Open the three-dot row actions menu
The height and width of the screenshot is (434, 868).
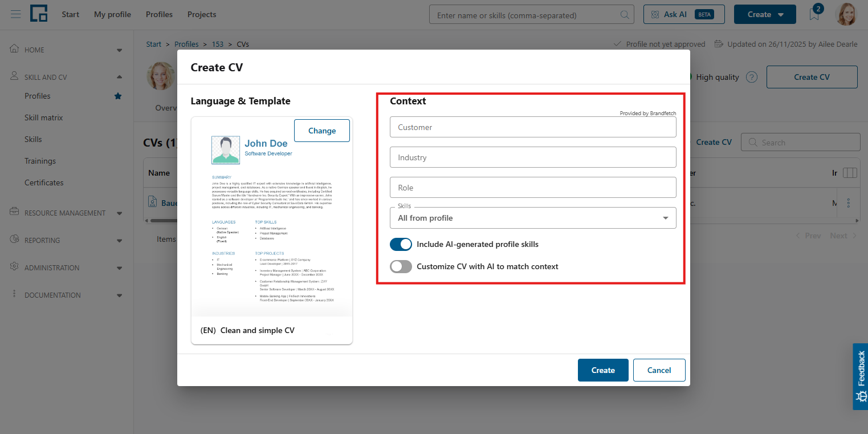(849, 203)
